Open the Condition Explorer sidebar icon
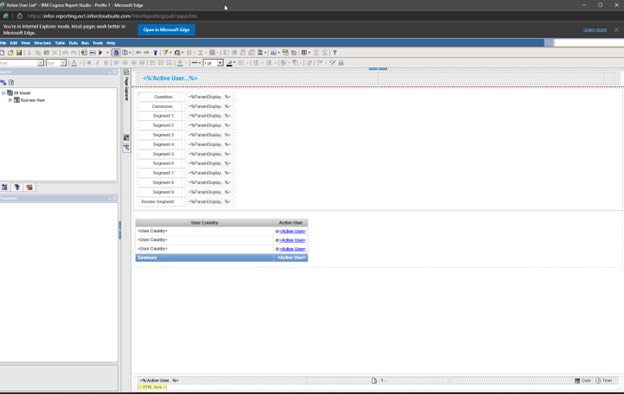Screen dimensions: 624x394 point(127,148)
